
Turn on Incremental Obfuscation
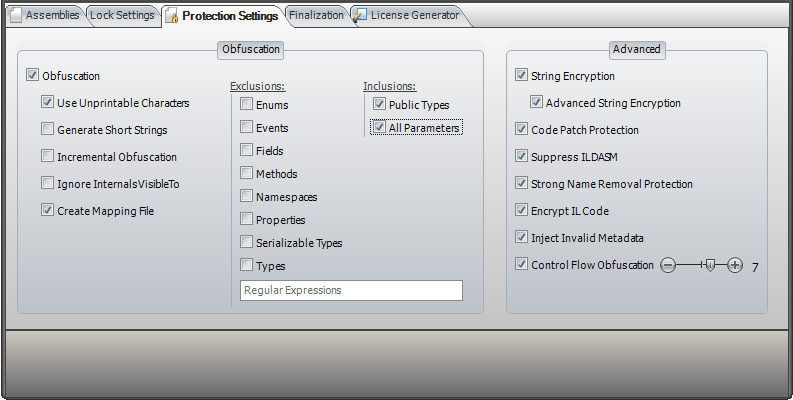tap(48, 157)
